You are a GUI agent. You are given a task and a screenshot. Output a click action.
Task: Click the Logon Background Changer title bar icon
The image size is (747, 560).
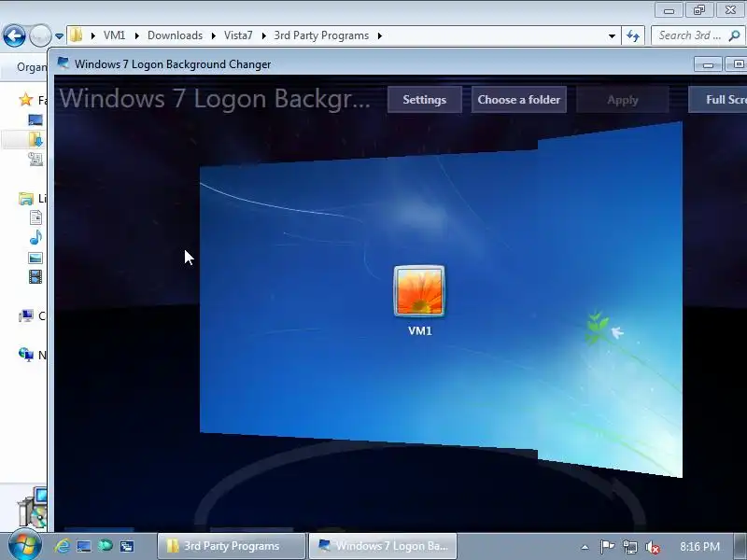pyautogui.click(x=63, y=63)
